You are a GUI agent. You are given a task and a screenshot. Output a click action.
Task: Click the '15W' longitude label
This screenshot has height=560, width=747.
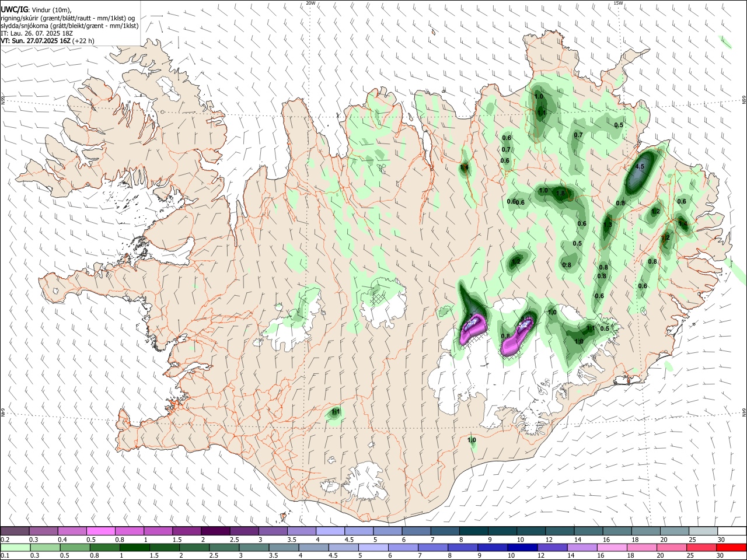coord(619,3)
